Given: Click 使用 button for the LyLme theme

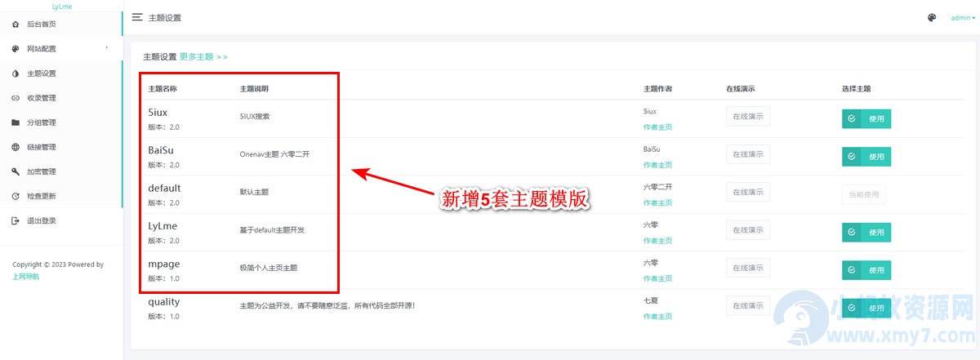Looking at the screenshot, I should pyautogui.click(x=866, y=232).
